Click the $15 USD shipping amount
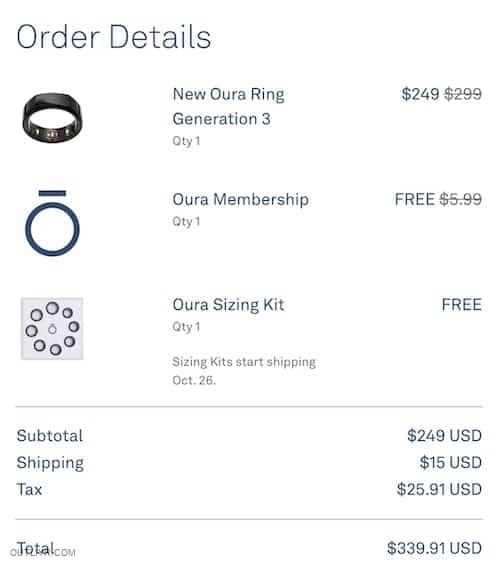The image size is (500, 572). pyautogui.click(x=450, y=462)
